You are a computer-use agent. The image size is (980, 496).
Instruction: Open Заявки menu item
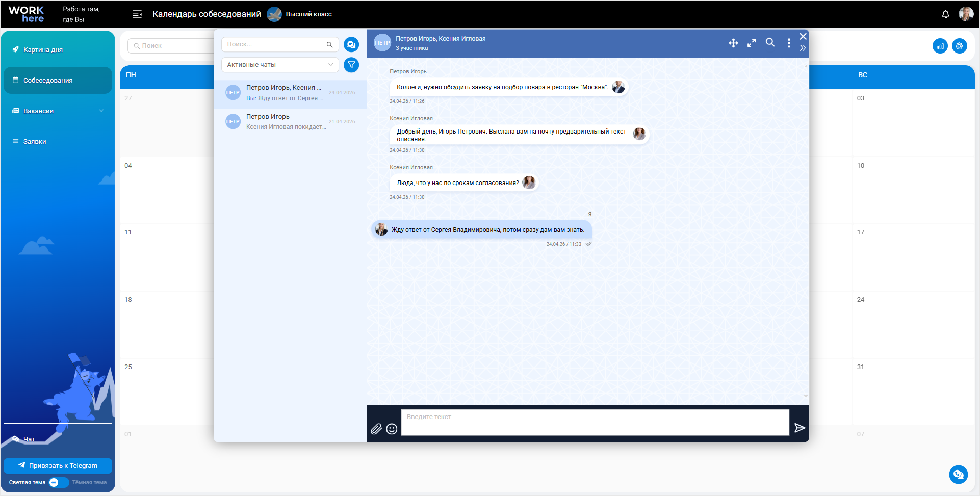[x=58, y=141]
